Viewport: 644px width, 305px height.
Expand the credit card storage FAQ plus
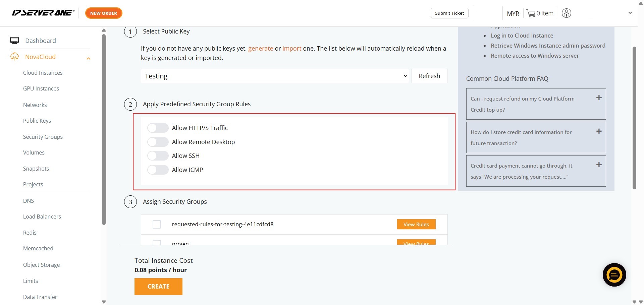tap(599, 131)
